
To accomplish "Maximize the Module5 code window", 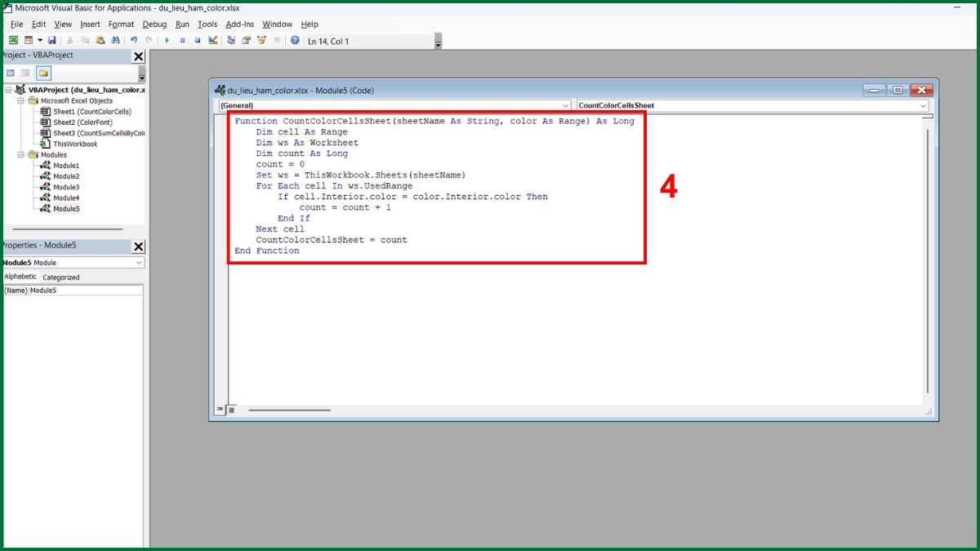I will 898,91.
